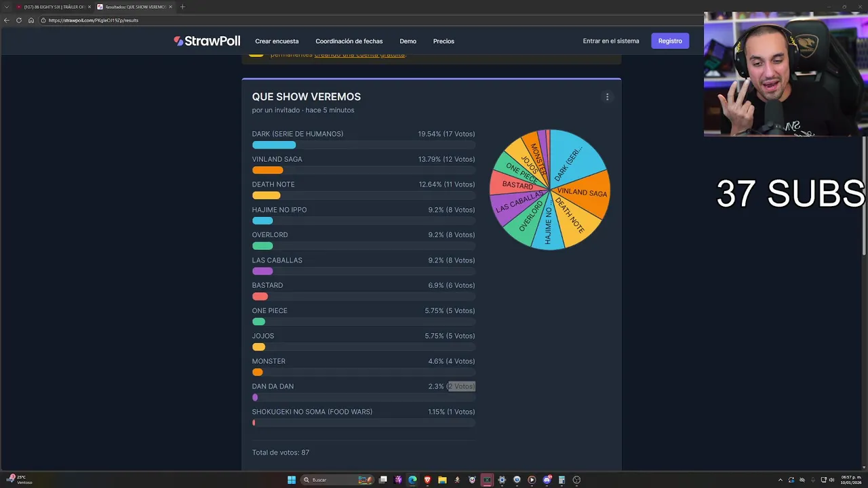Open Task View on the taskbar
The image size is (868, 488).
[383, 480]
